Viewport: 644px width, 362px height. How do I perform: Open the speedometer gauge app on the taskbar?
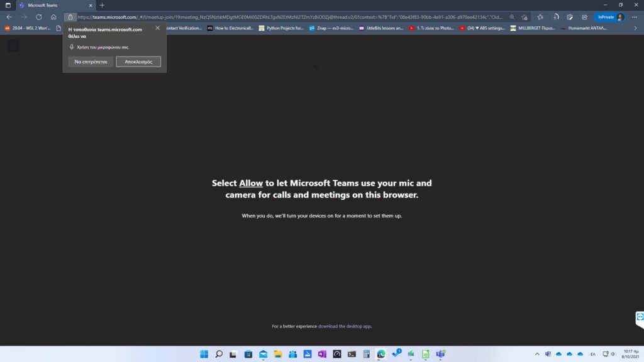pyautogui.click(x=337, y=354)
